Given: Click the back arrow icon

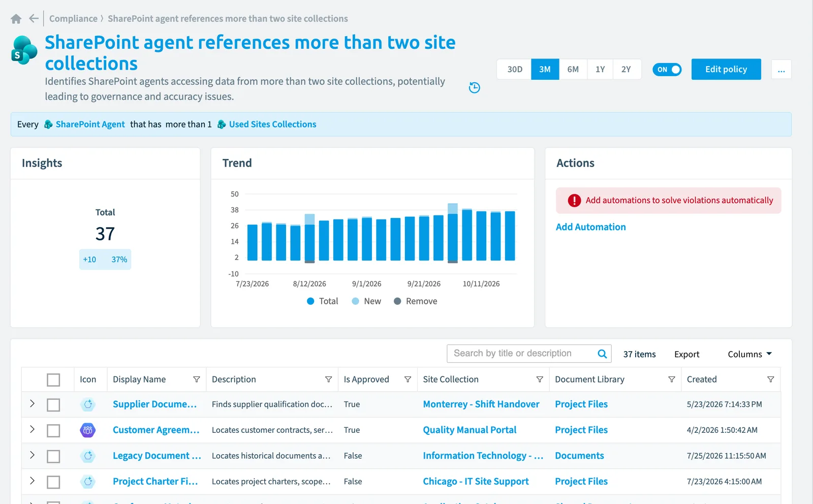Looking at the screenshot, I should [34, 19].
